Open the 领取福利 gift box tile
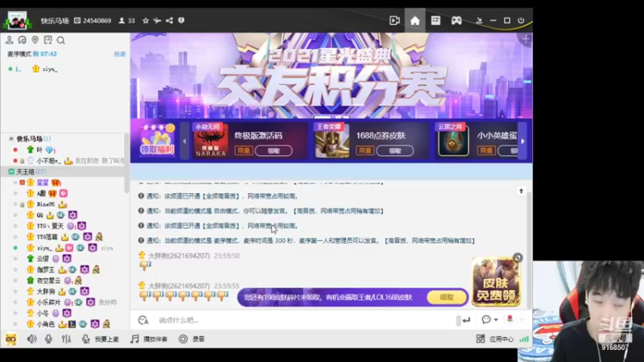 [157, 140]
